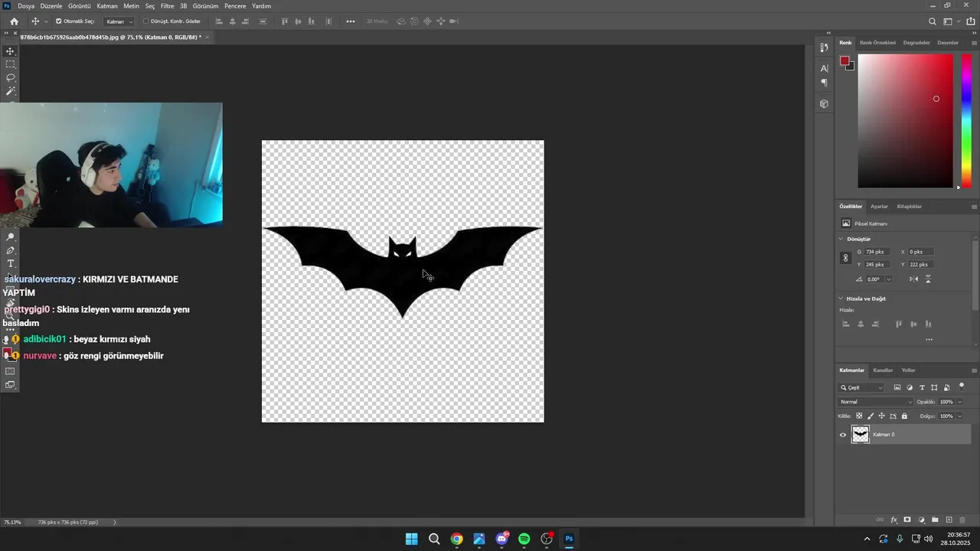Select the Katman 0 layer thumbnail

click(861, 435)
